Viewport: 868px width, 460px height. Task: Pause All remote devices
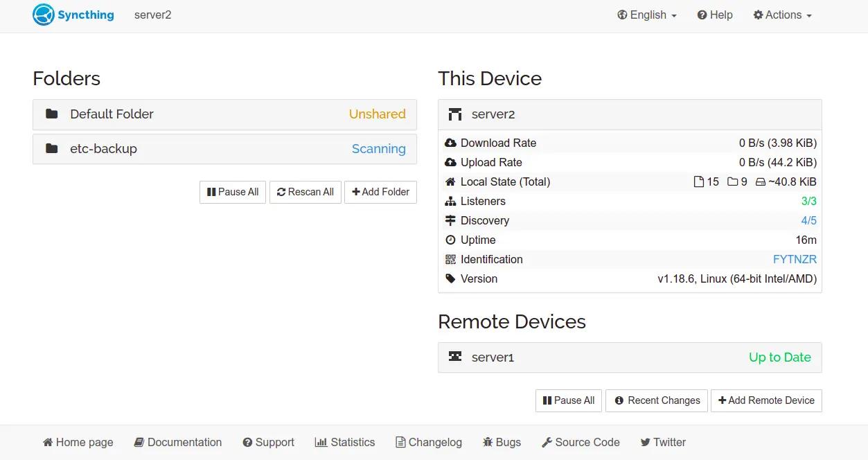pyautogui.click(x=569, y=400)
